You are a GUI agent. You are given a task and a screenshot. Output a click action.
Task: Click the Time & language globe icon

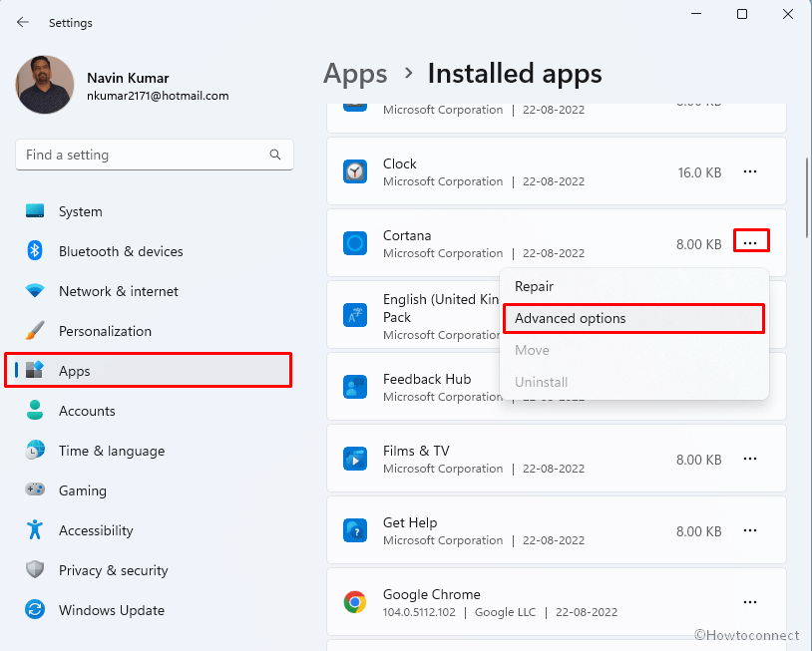[35, 451]
